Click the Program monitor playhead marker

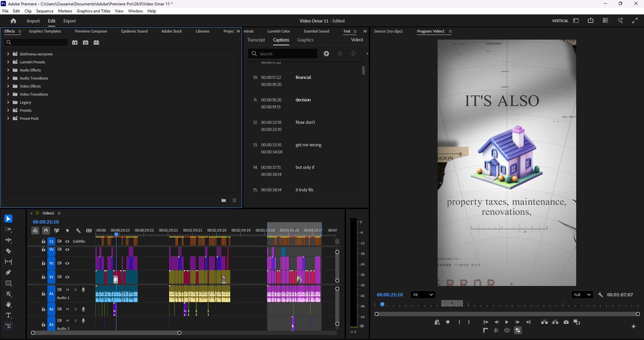click(x=382, y=304)
